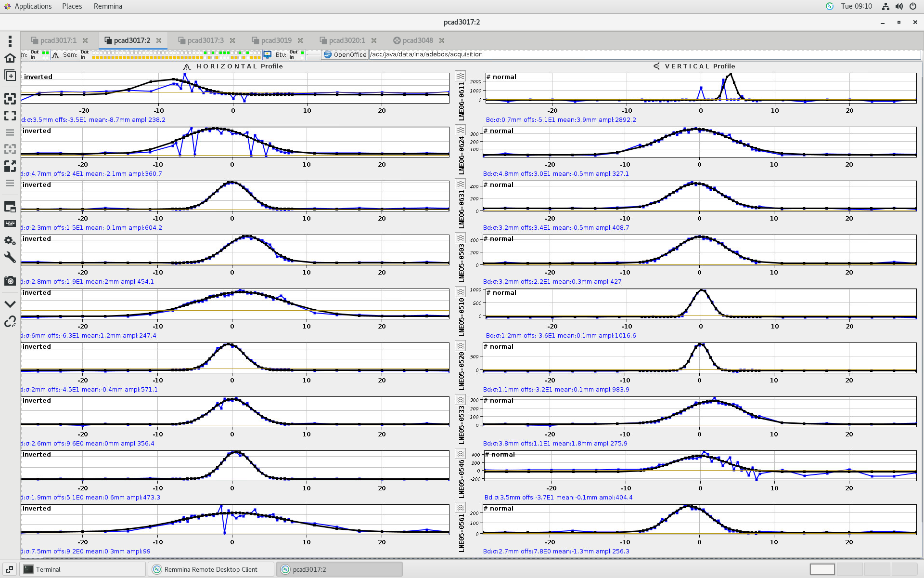Viewport: 924px width, 578px height.
Task: Switch to the pcad3019 tab
Action: click(276, 40)
